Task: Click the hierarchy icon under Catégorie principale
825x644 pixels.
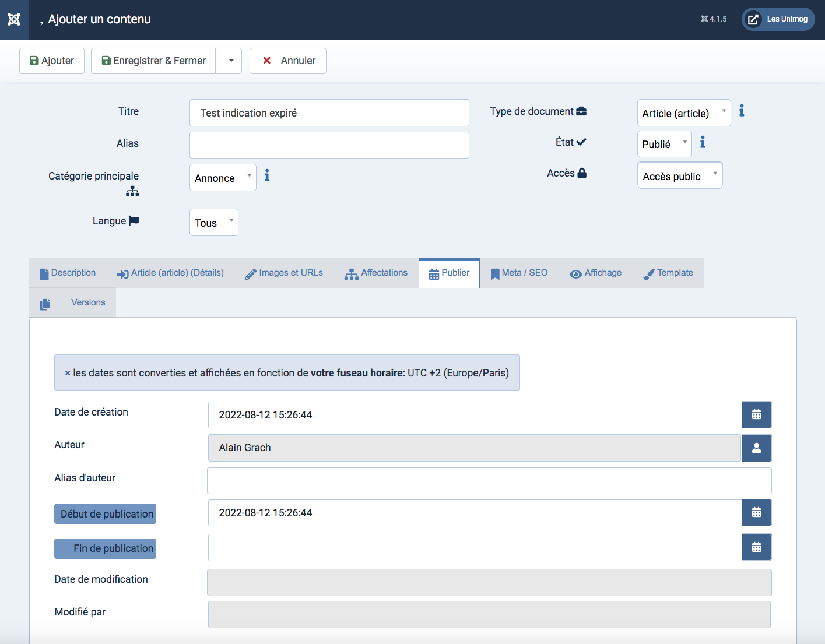Action: click(x=132, y=191)
